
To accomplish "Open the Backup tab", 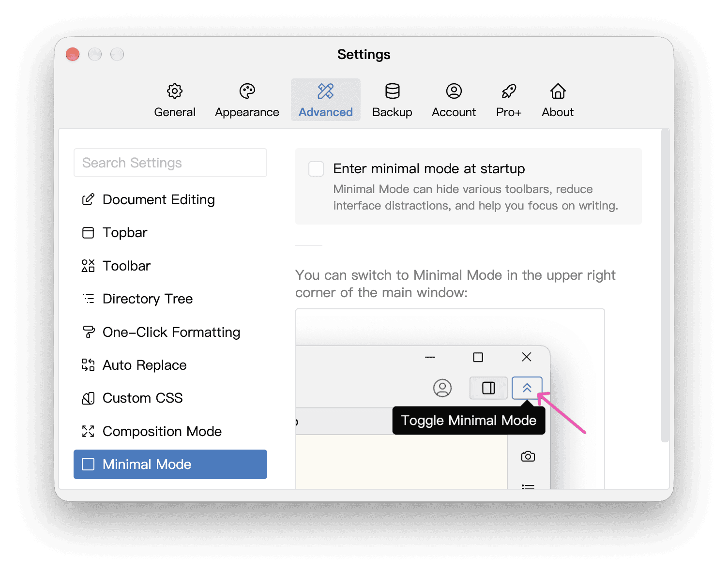I will coord(392,100).
